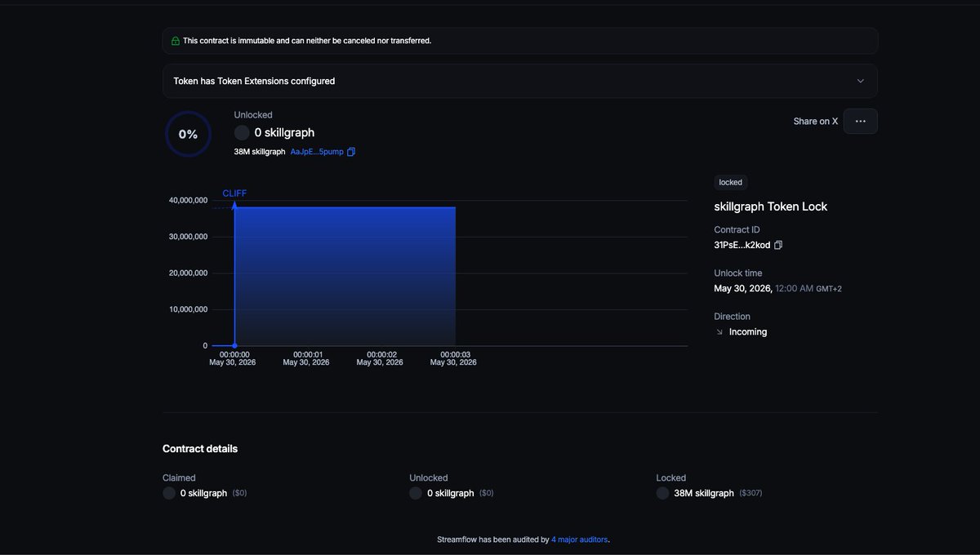Screen dimensions: 980x555
Task: Click the token icon beside Claimed amount
Action: click(x=169, y=493)
